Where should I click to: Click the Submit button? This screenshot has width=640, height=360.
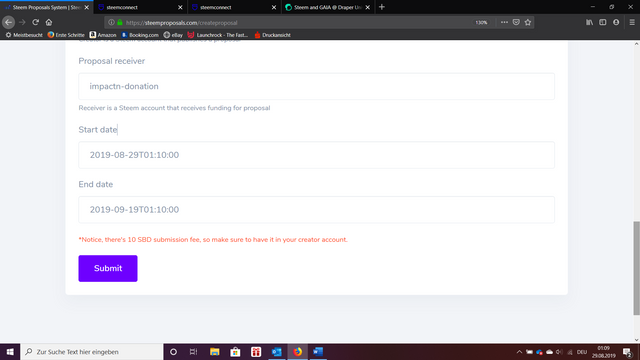point(108,269)
